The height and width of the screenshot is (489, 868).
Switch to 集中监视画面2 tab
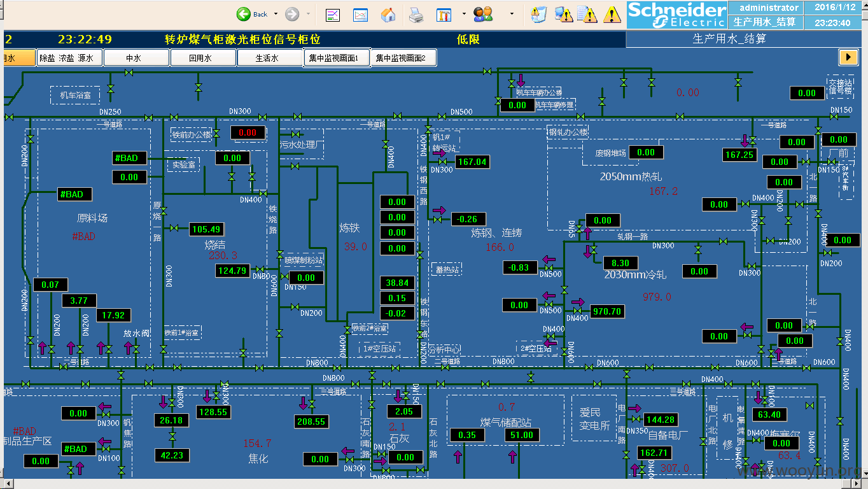[x=405, y=58]
